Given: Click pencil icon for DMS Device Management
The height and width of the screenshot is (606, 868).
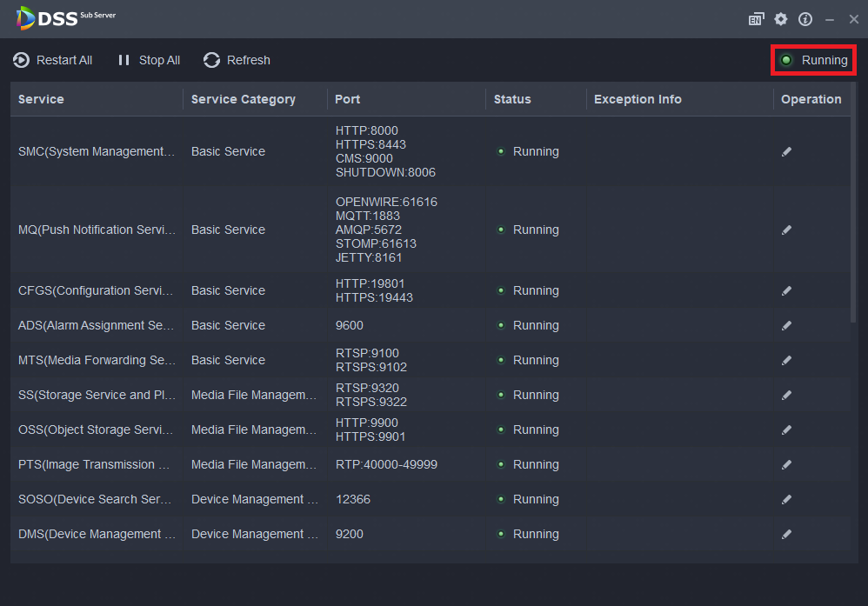Looking at the screenshot, I should coord(786,534).
